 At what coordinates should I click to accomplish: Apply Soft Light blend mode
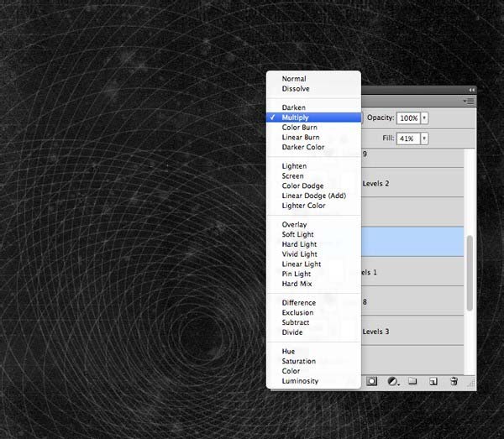pos(313,234)
